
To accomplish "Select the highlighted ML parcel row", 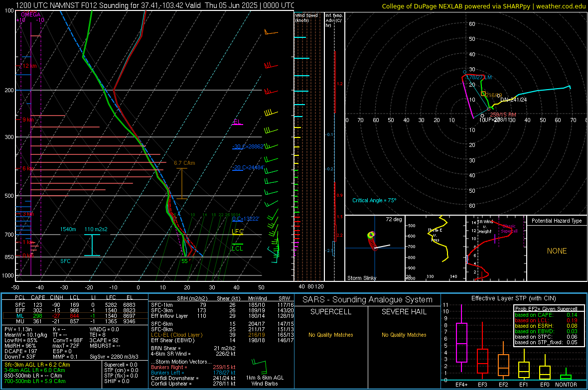I will [x=75, y=316].
